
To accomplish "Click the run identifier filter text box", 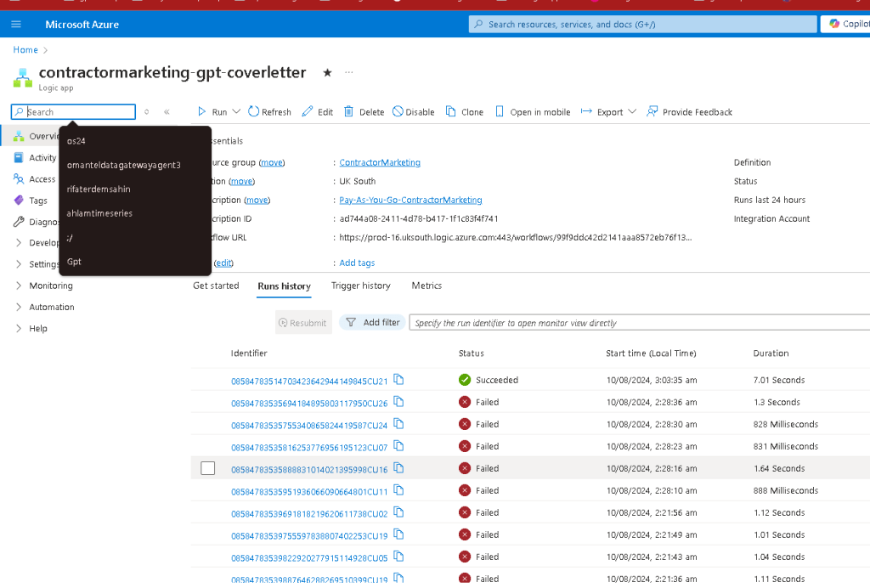I will coord(639,322).
